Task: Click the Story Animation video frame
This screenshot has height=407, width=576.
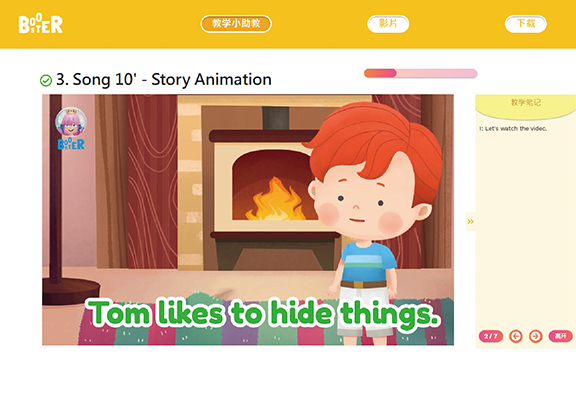Action: pos(248,220)
